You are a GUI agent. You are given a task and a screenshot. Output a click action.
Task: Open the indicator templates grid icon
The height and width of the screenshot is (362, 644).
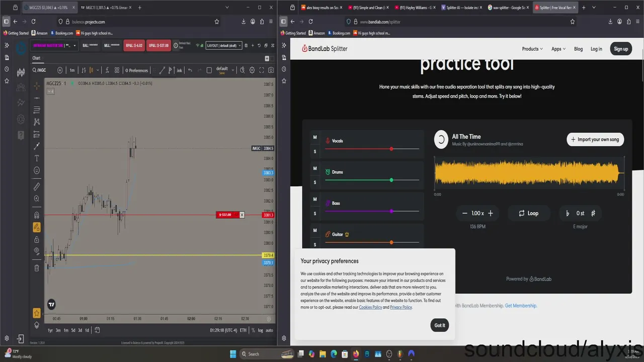coord(117,70)
